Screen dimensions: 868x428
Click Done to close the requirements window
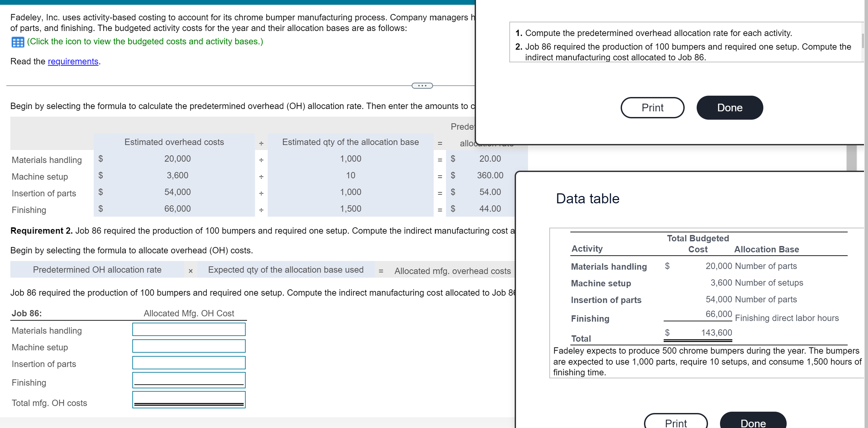coord(729,108)
